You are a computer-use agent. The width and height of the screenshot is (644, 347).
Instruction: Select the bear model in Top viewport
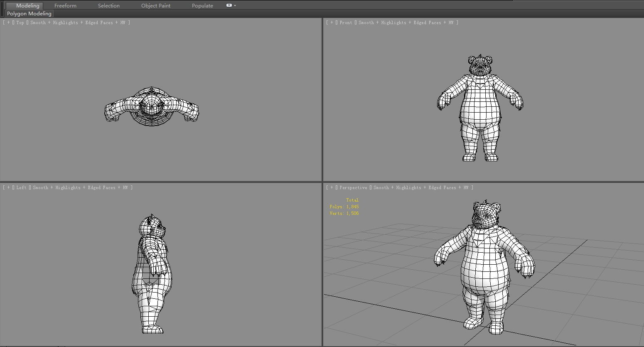[x=152, y=107]
